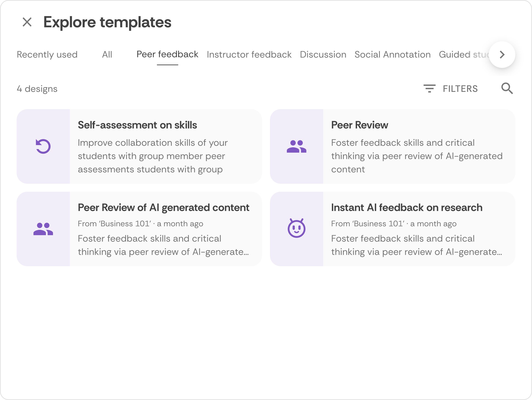Go to the Social Annotation tab
The image size is (532, 400).
click(393, 55)
